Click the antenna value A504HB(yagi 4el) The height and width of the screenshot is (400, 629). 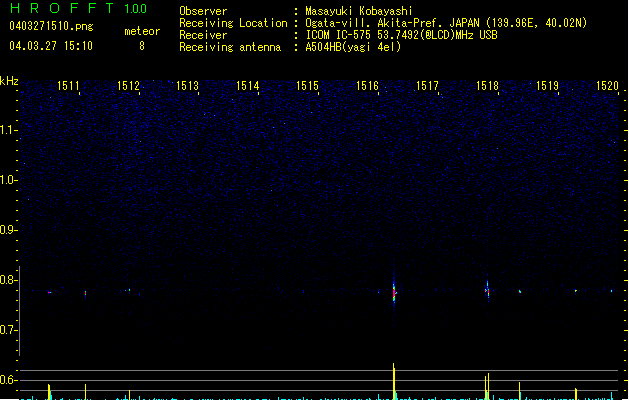pyautogui.click(x=353, y=47)
